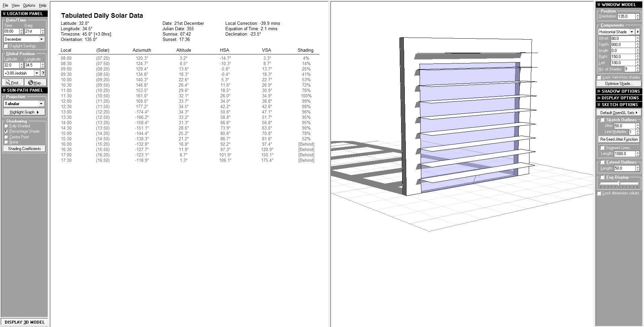
Task: Click the Fog Display slider handle
Action: click(619, 183)
